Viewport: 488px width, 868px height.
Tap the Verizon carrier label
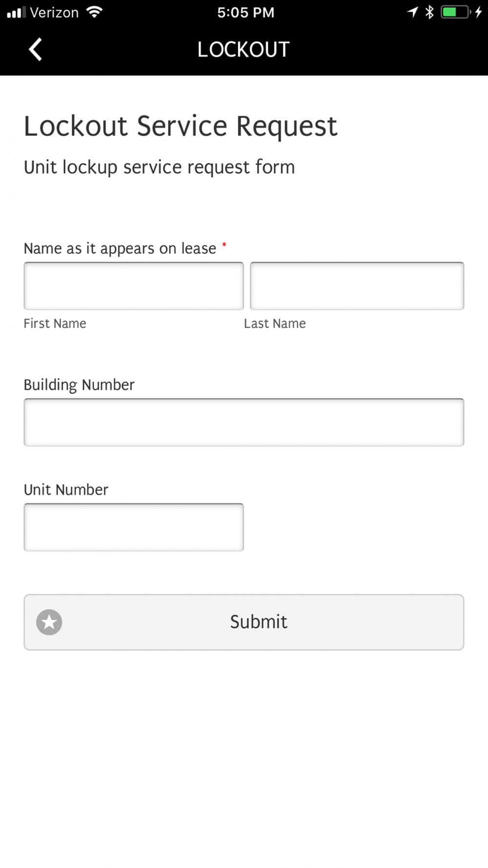(54, 12)
